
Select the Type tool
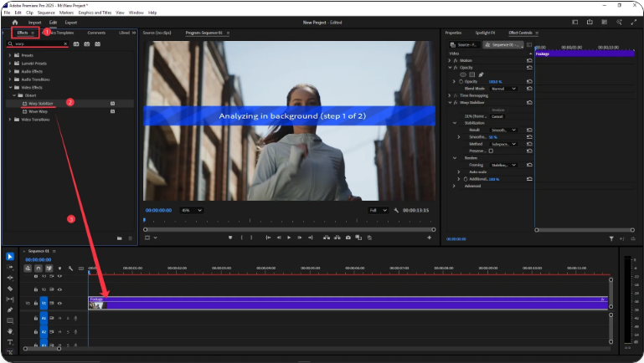point(10,342)
